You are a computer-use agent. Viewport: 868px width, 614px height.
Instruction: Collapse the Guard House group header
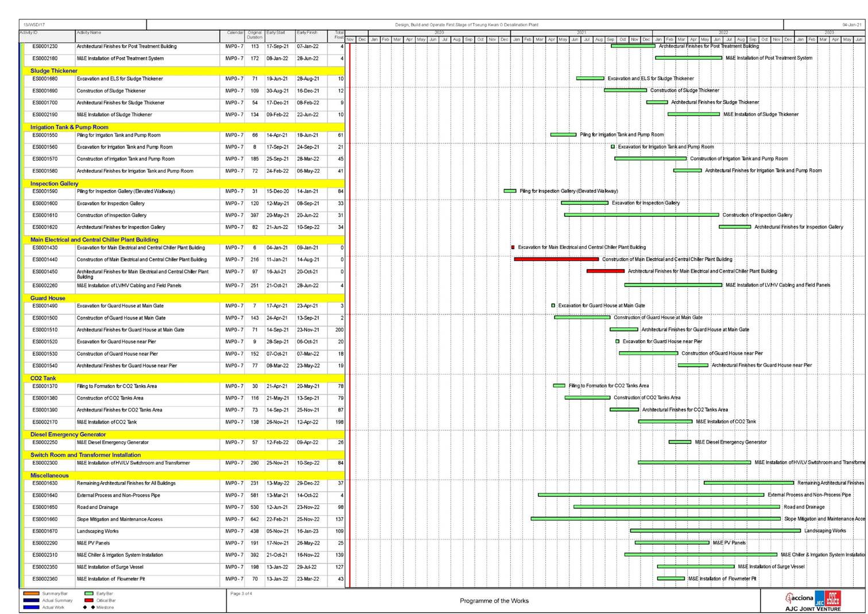(x=48, y=298)
